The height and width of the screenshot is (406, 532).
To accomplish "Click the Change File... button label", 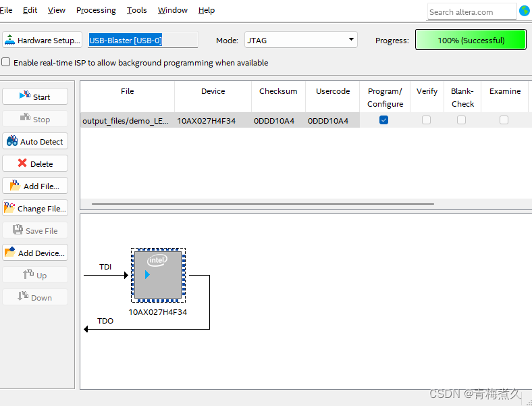I will 42,209.
